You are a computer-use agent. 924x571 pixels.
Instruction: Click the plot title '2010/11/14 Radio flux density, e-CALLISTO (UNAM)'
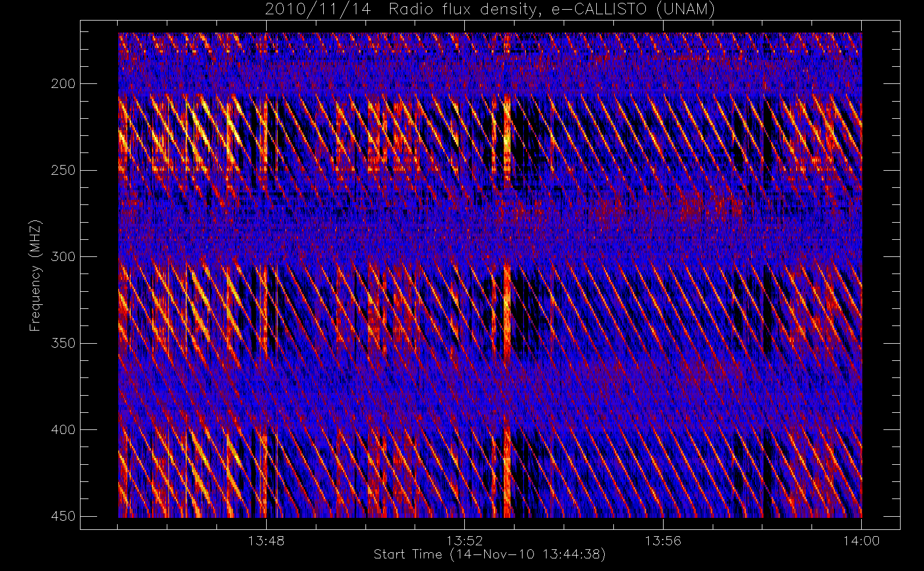pos(490,10)
